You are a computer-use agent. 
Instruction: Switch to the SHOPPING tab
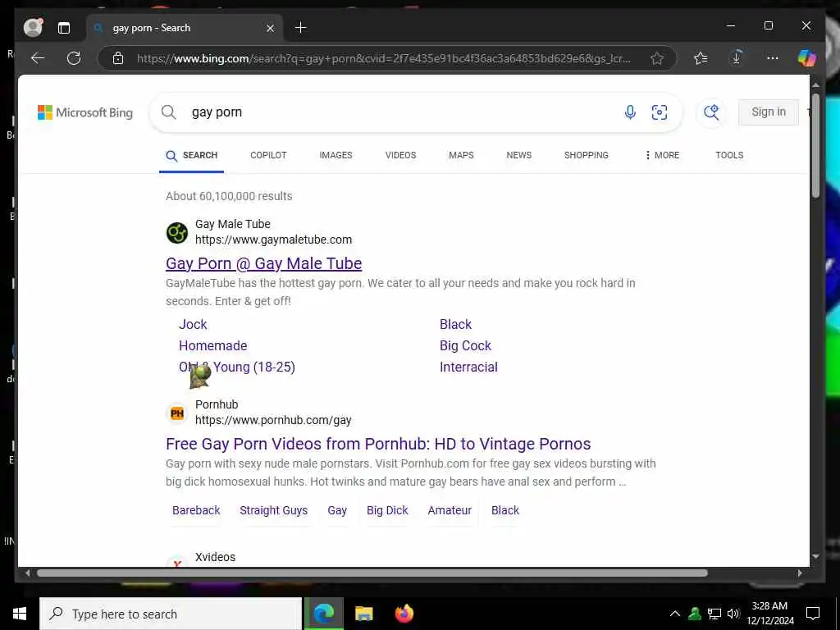[586, 155]
